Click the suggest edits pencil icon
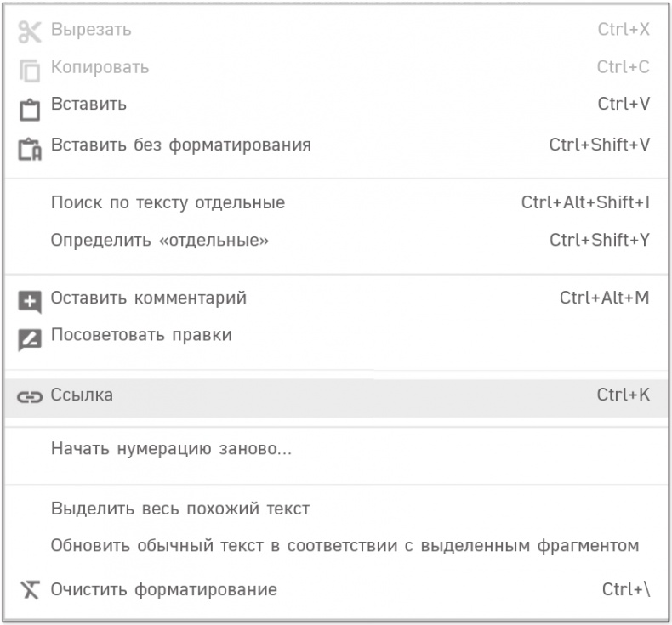The image size is (672, 625). click(30, 338)
